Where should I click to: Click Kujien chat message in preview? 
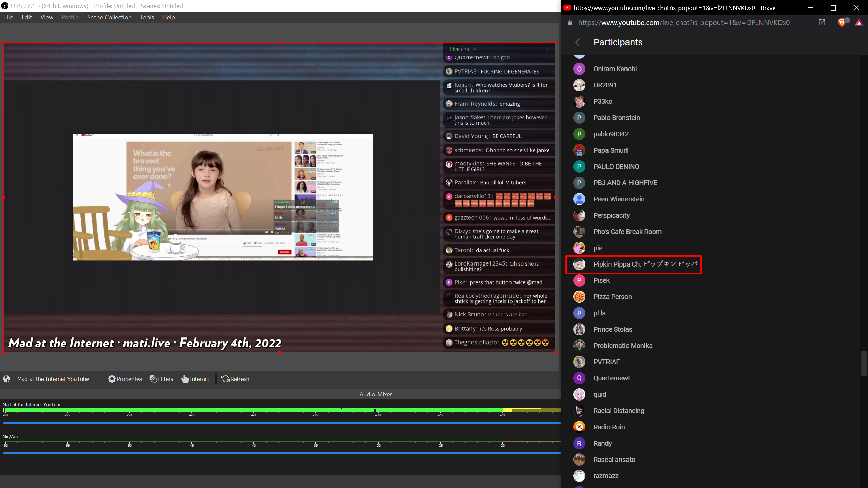pos(499,87)
